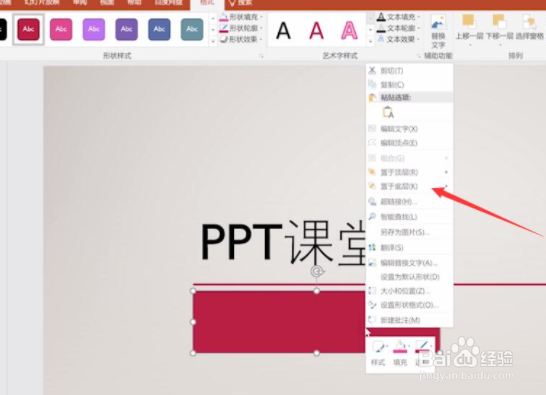Apply the pink Abc shape style
Image resolution: width=546 pixels, height=395 pixels.
[61, 29]
